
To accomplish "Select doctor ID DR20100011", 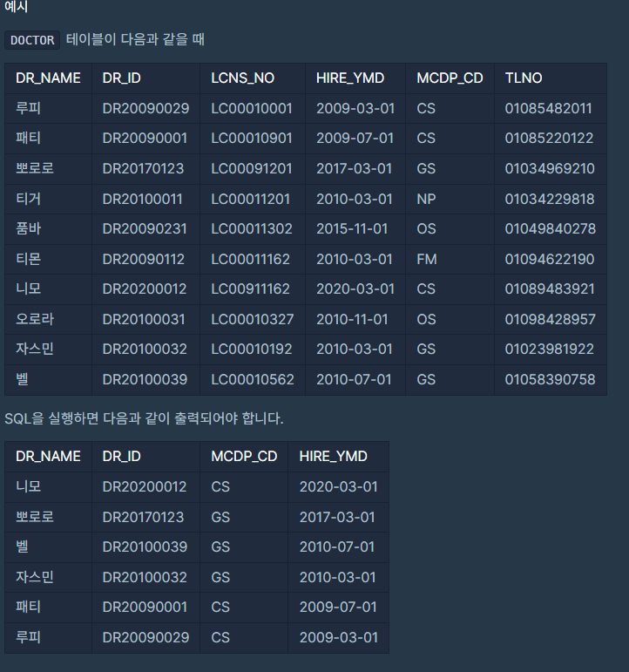I will pos(142,199).
